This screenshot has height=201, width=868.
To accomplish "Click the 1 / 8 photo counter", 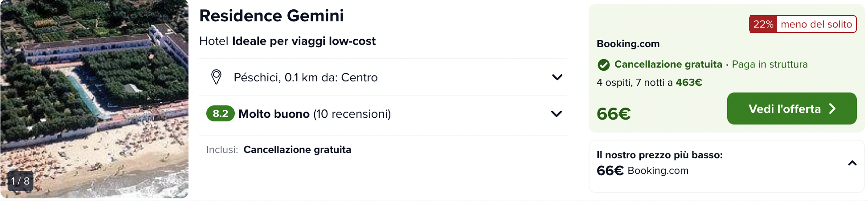I will point(20,181).
